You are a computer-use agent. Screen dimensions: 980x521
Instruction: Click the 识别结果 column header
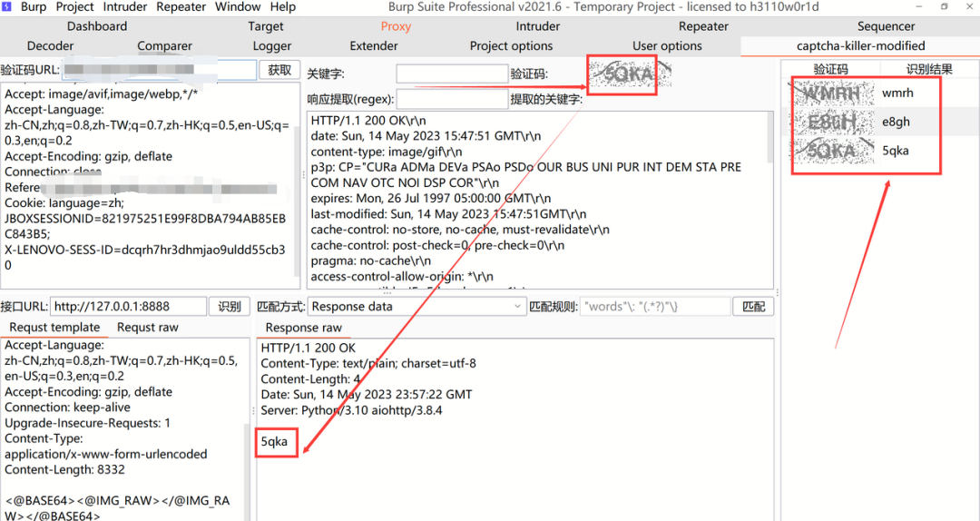pyautogui.click(x=929, y=69)
